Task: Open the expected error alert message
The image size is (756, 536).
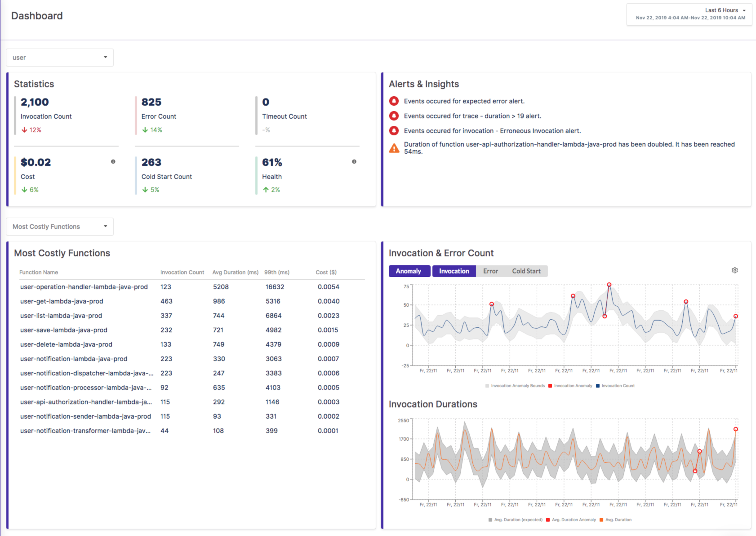Action: (x=464, y=101)
